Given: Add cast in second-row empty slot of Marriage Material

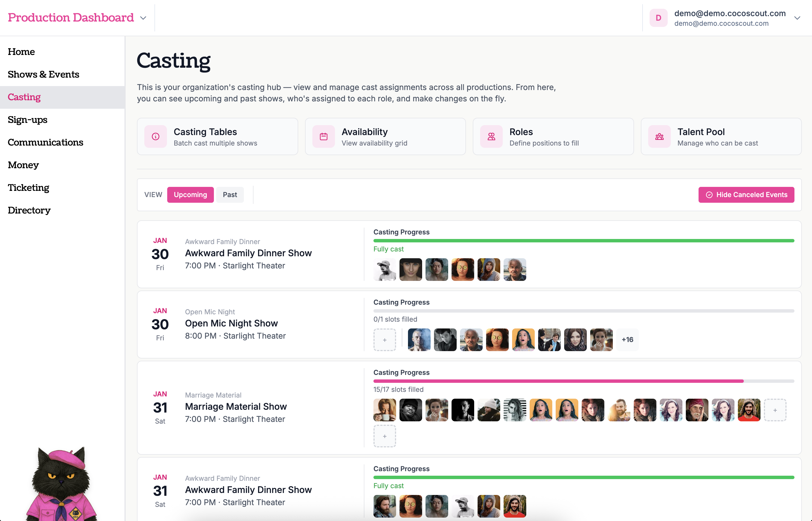Looking at the screenshot, I should pos(385,436).
